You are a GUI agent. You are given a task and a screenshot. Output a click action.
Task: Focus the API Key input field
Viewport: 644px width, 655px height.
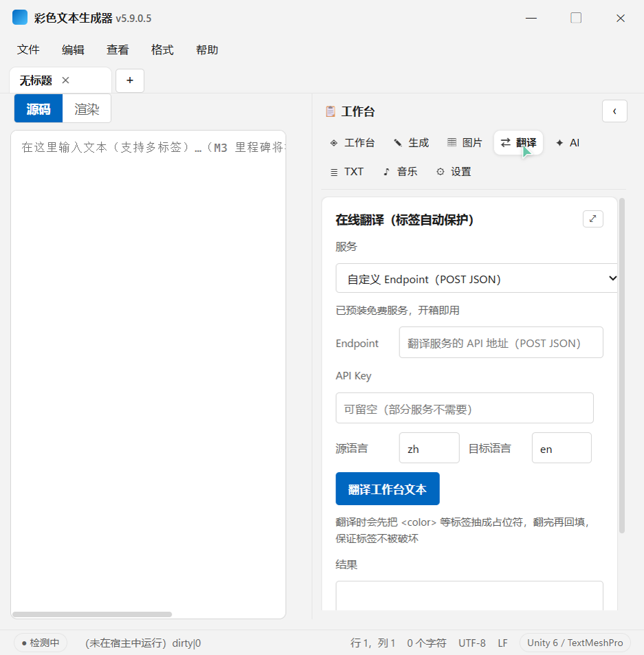[465, 408]
